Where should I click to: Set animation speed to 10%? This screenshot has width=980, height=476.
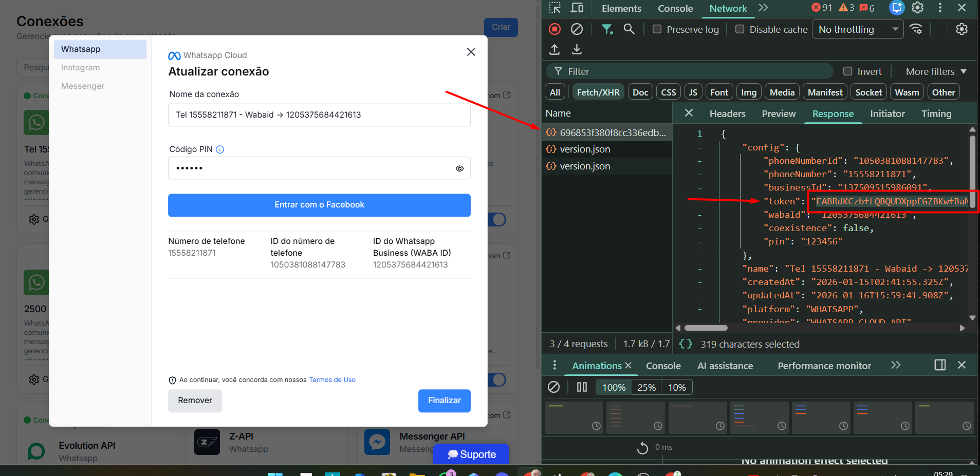pyautogui.click(x=677, y=387)
